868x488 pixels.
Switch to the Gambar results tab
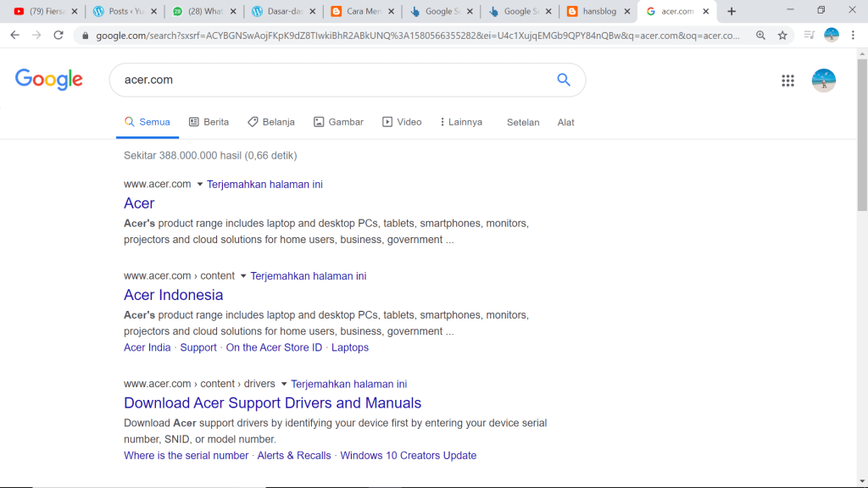(x=338, y=122)
